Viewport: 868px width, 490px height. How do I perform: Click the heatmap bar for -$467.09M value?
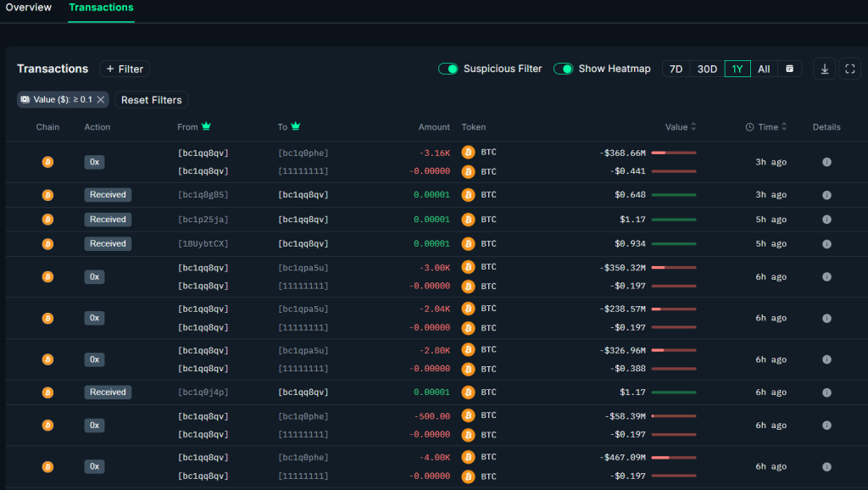coord(673,458)
